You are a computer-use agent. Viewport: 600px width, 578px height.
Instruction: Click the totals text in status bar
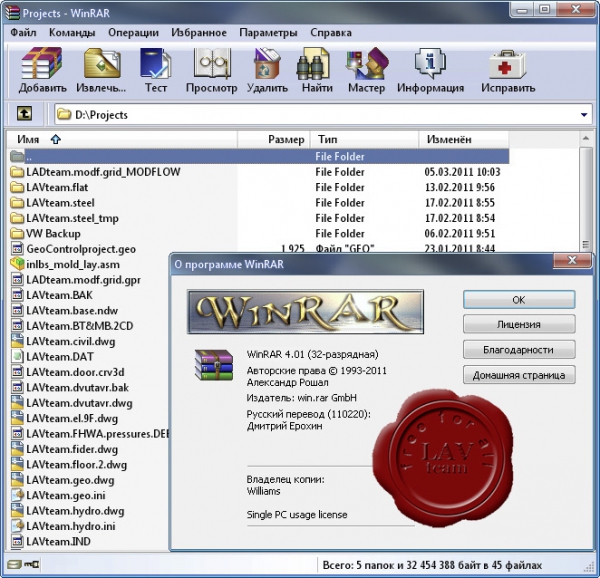tap(432, 565)
